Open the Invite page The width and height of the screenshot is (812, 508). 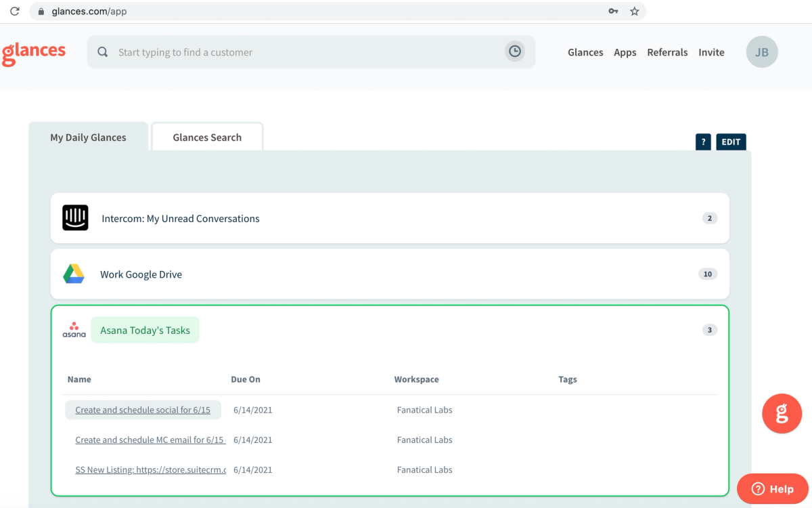click(x=711, y=52)
